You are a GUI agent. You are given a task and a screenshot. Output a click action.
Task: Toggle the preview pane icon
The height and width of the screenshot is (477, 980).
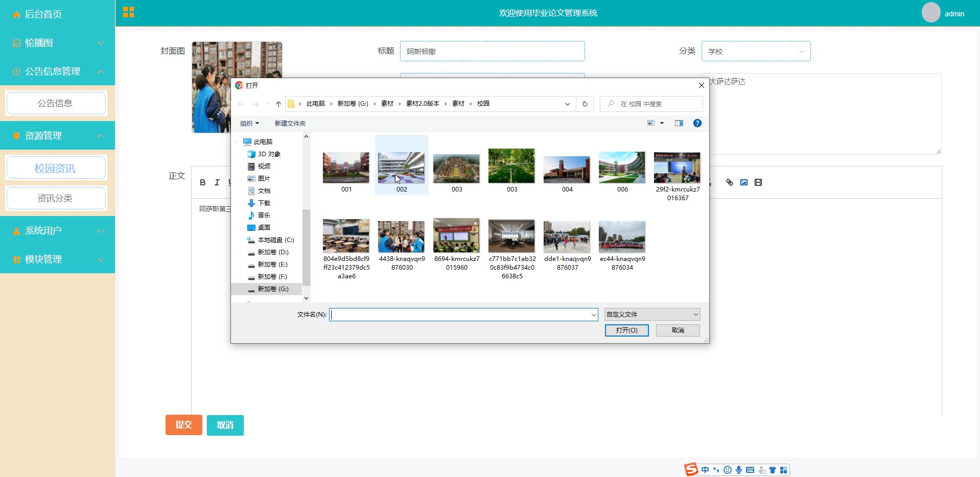(x=679, y=123)
